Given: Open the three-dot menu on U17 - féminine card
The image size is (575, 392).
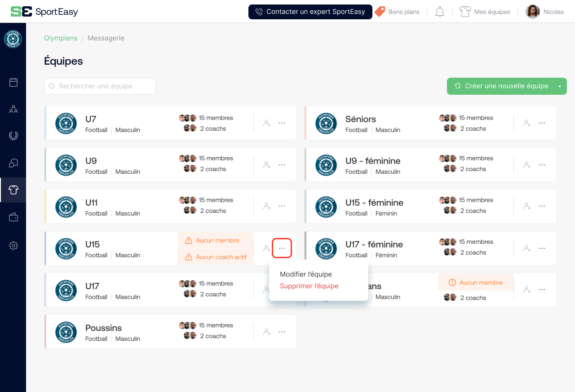Looking at the screenshot, I should pyautogui.click(x=542, y=248).
